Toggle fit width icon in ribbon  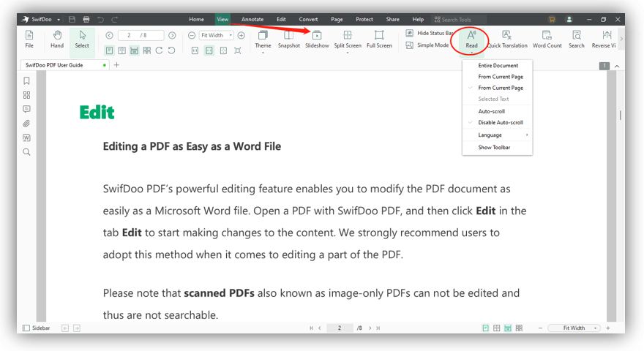(209, 50)
